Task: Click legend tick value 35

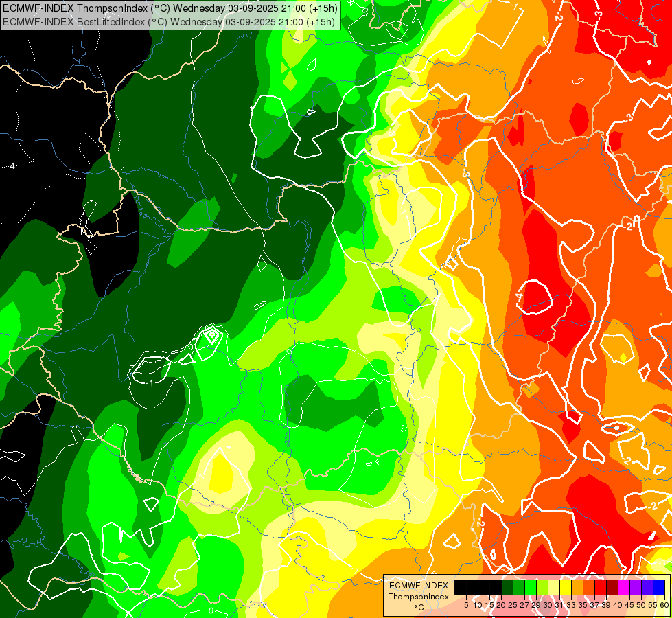Action: pos(583,605)
